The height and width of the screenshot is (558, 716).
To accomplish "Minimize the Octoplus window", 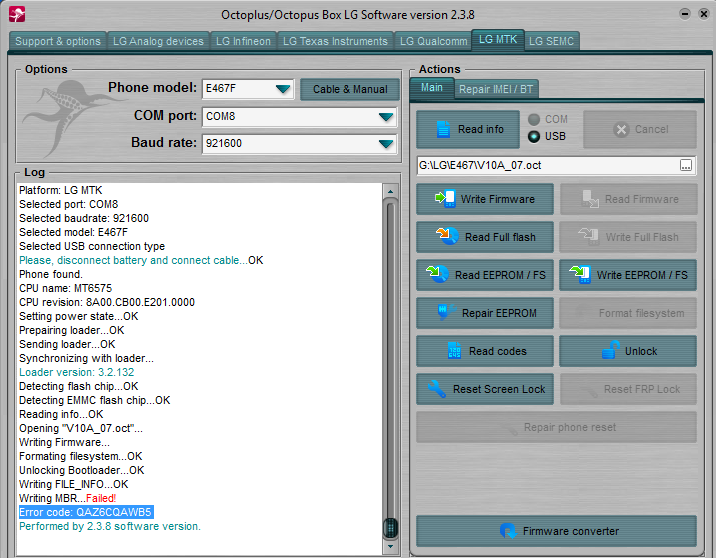I will point(684,14).
